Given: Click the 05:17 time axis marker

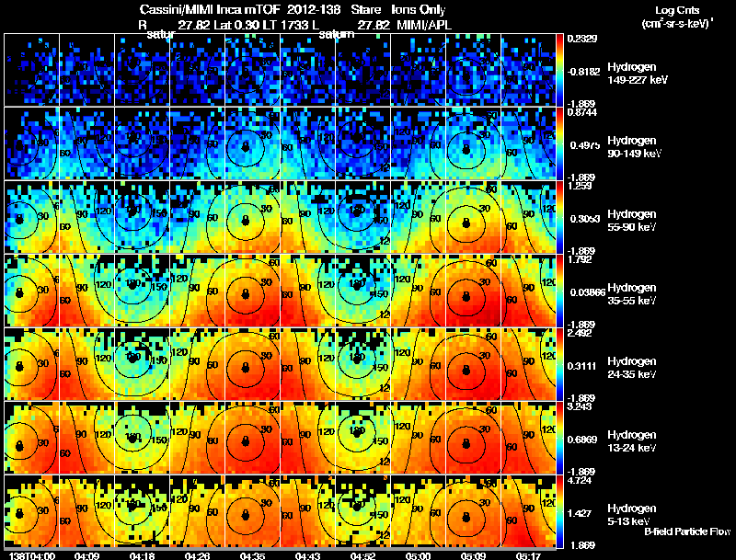Looking at the screenshot, I should click(x=528, y=555).
